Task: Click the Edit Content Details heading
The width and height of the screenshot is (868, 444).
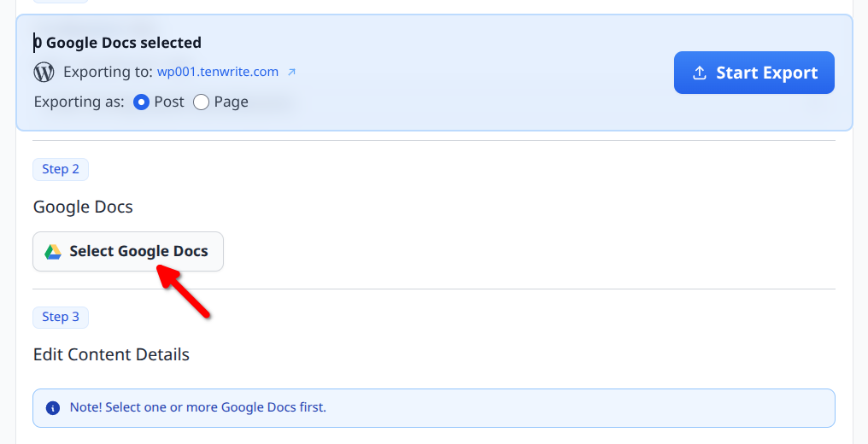Action: click(x=111, y=354)
